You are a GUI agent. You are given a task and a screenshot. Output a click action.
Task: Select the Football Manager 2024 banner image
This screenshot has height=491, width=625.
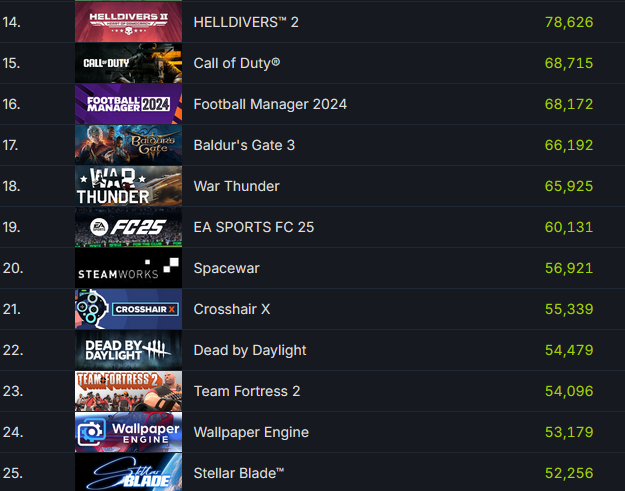coord(128,104)
